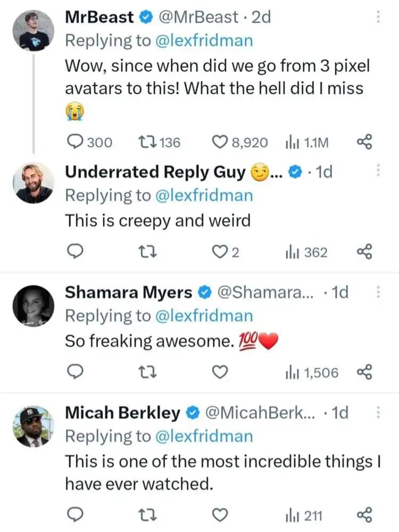This screenshot has height=532, width=399.
Task: Reply to Micah Berkley's tweet
Action: (x=77, y=514)
